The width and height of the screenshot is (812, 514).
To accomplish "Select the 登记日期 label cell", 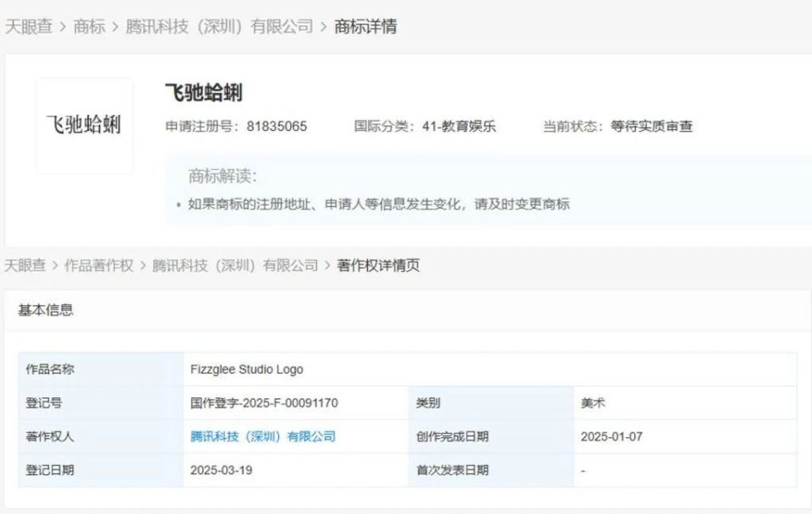I will pos(101,470).
